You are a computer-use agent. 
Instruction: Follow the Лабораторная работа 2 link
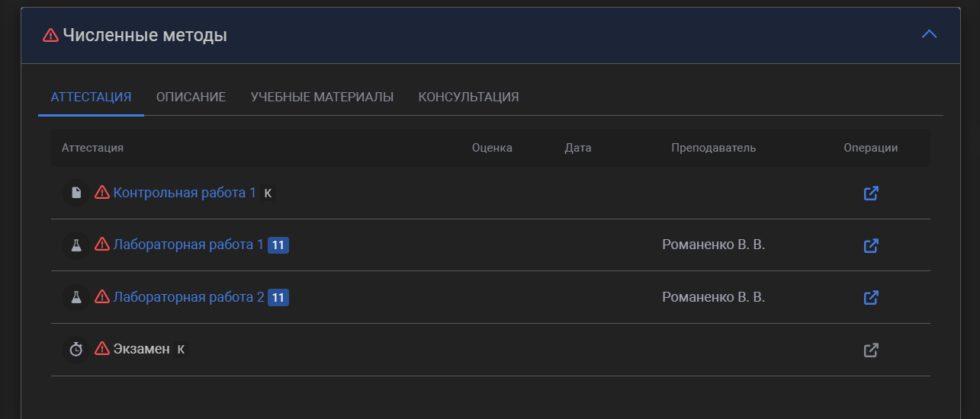188,297
